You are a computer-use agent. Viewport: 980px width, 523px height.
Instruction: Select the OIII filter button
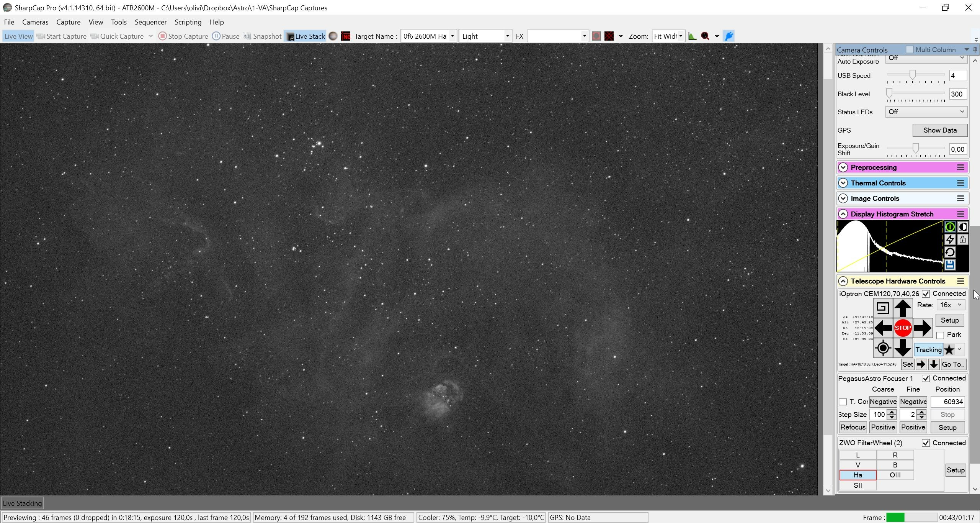895,475
